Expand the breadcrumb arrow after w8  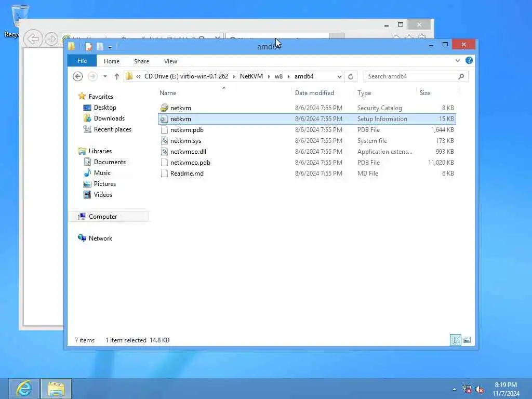288,76
